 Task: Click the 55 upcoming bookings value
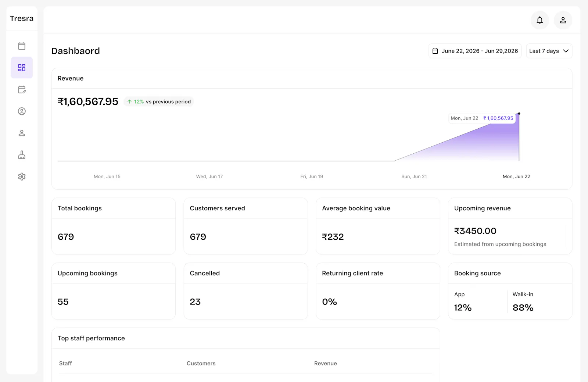click(63, 302)
